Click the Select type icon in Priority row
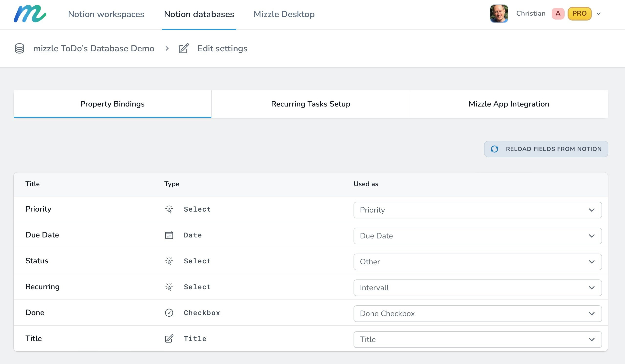The height and width of the screenshot is (364, 625). coord(169,209)
